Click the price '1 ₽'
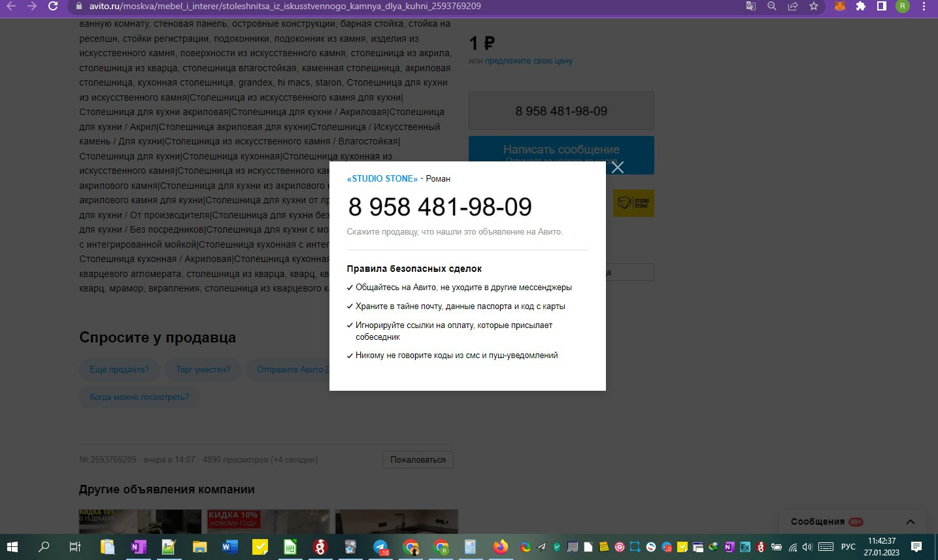Screen dimensions: 938x560 coord(482,43)
